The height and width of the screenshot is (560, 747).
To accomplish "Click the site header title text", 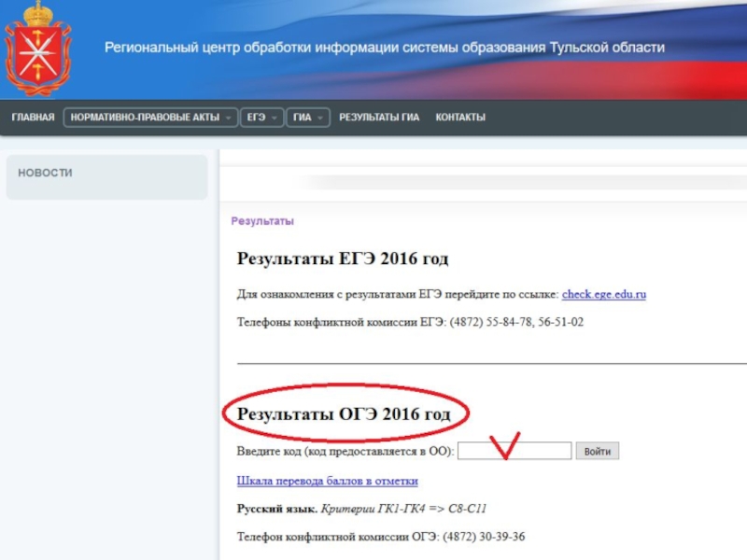I will (x=385, y=48).
